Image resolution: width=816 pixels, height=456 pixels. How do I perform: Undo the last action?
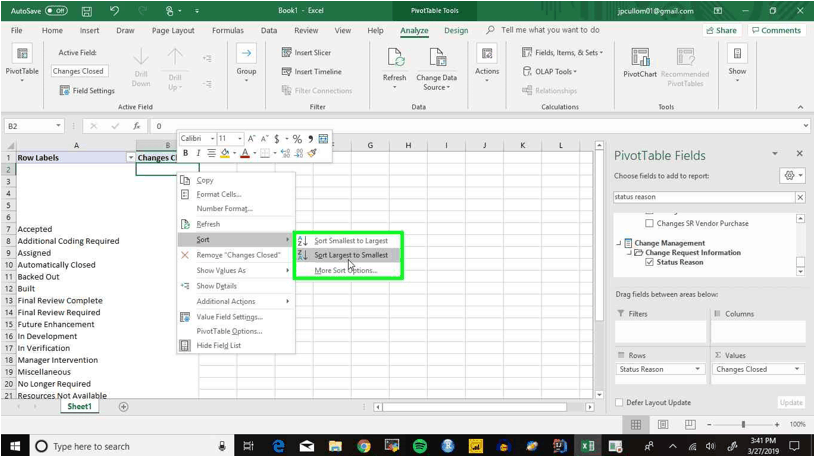[x=114, y=10]
